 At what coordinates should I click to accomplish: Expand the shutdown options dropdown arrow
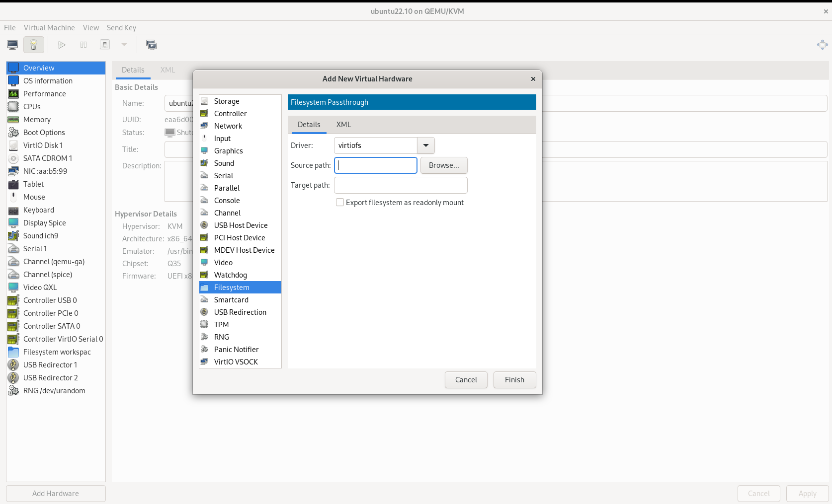click(x=124, y=45)
